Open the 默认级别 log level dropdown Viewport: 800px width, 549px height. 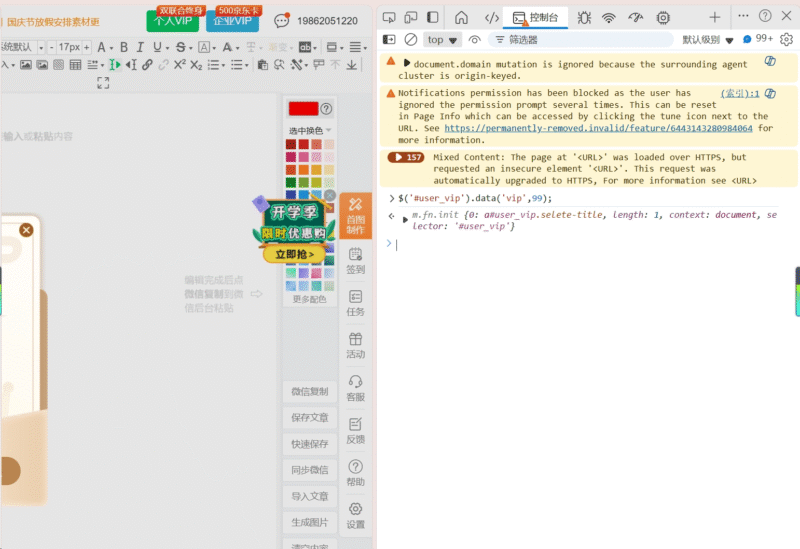tap(708, 40)
